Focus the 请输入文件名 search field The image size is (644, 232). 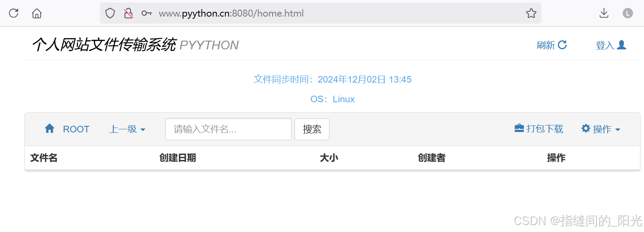(229, 129)
